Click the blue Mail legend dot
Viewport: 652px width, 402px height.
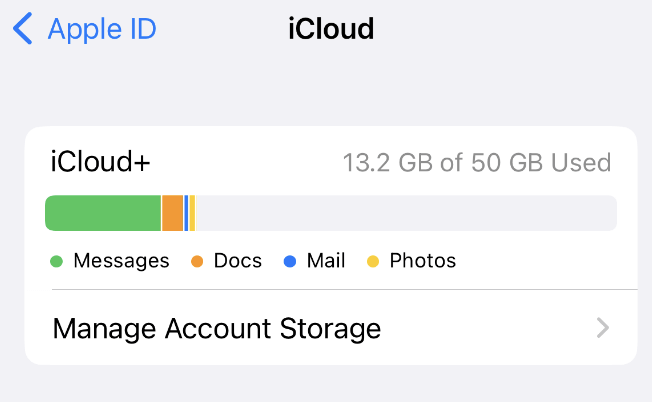click(289, 261)
